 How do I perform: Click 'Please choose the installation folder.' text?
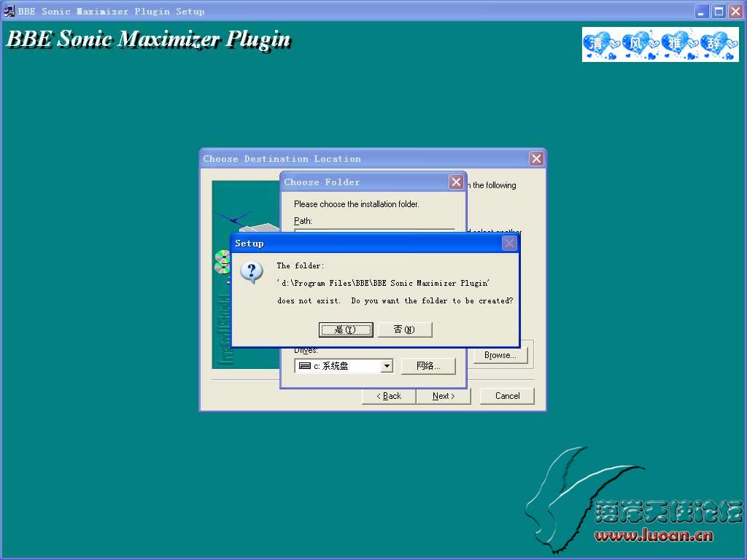click(x=356, y=204)
